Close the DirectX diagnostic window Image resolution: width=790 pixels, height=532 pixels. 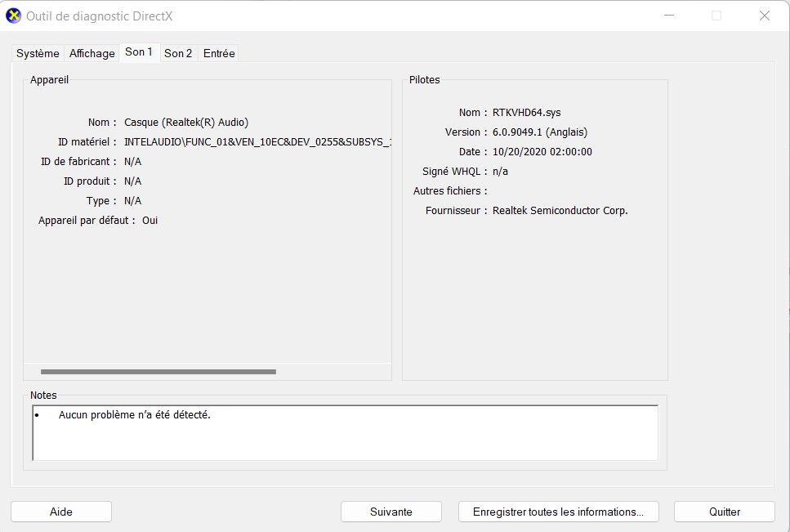[x=765, y=16]
